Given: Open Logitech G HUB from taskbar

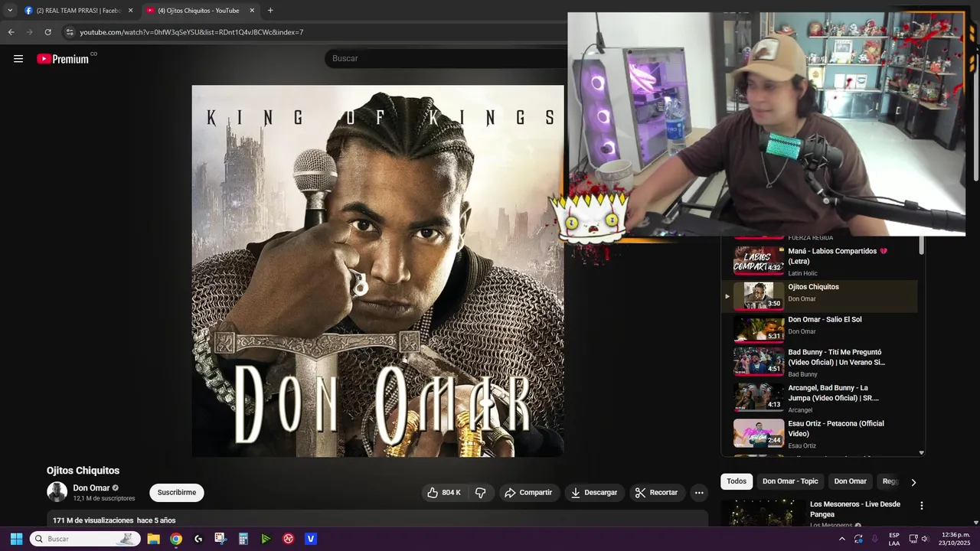Looking at the screenshot, I should point(198,539).
